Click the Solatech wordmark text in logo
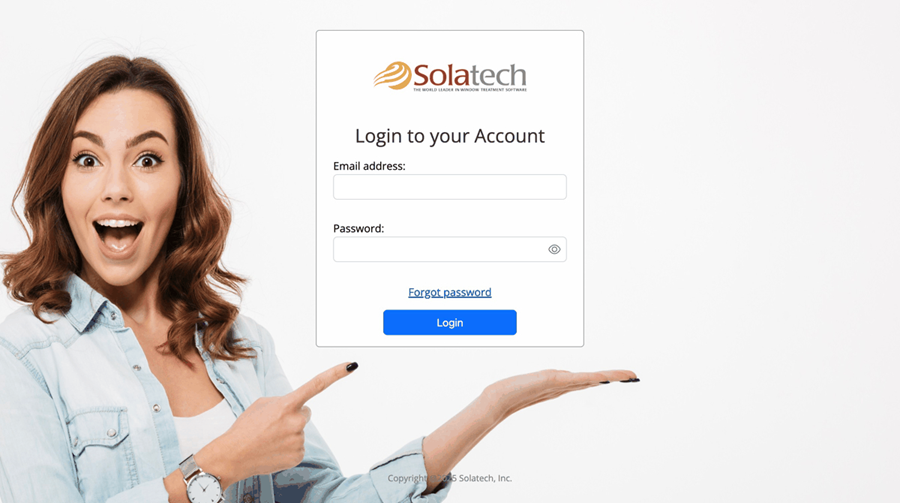The image size is (900, 503). [x=470, y=75]
